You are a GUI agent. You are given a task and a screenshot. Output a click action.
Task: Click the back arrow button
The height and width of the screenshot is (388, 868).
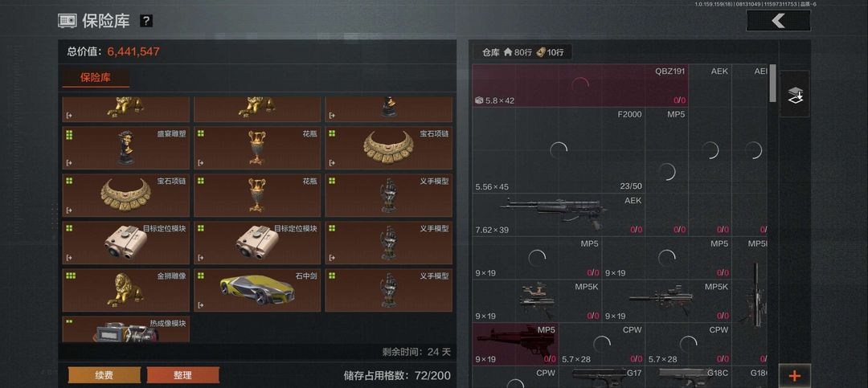[x=778, y=20]
